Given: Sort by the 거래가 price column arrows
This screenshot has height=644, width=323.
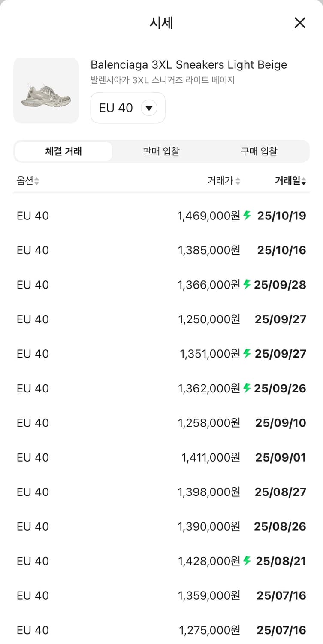Looking at the screenshot, I should [x=238, y=181].
